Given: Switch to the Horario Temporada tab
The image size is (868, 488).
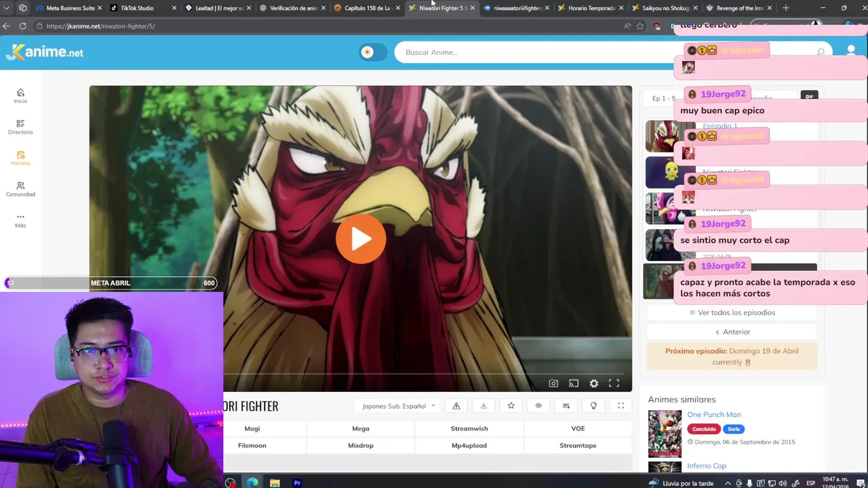Looking at the screenshot, I should tap(590, 8).
